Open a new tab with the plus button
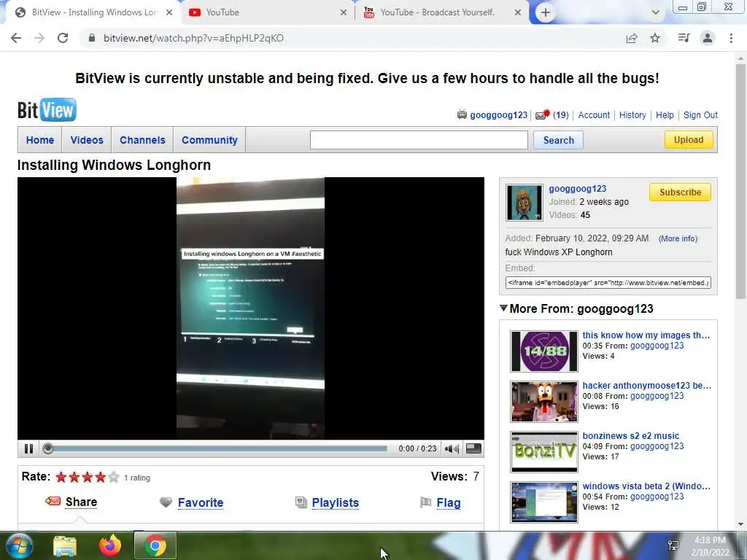 point(546,12)
